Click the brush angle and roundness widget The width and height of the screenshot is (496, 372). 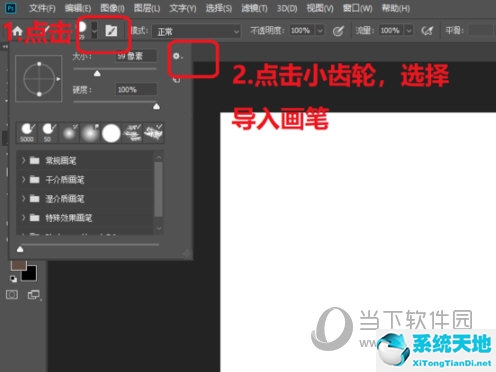point(39,79)
